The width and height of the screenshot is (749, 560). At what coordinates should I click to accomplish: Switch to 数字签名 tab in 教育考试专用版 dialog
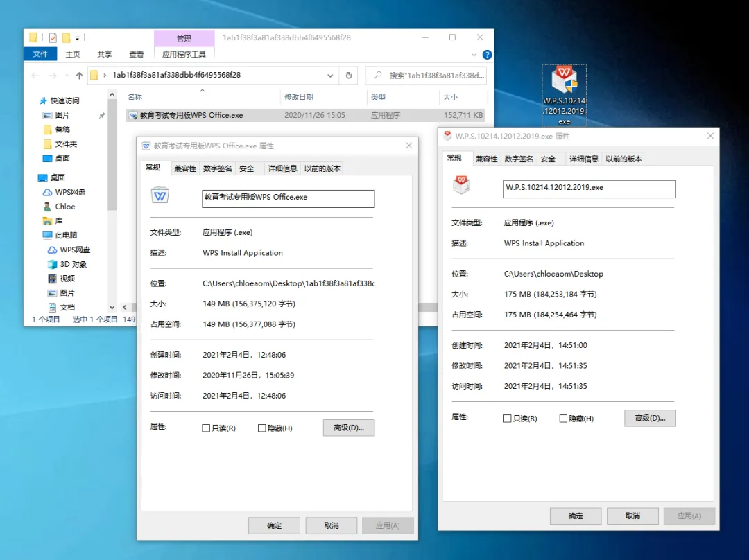click(217, 168)
